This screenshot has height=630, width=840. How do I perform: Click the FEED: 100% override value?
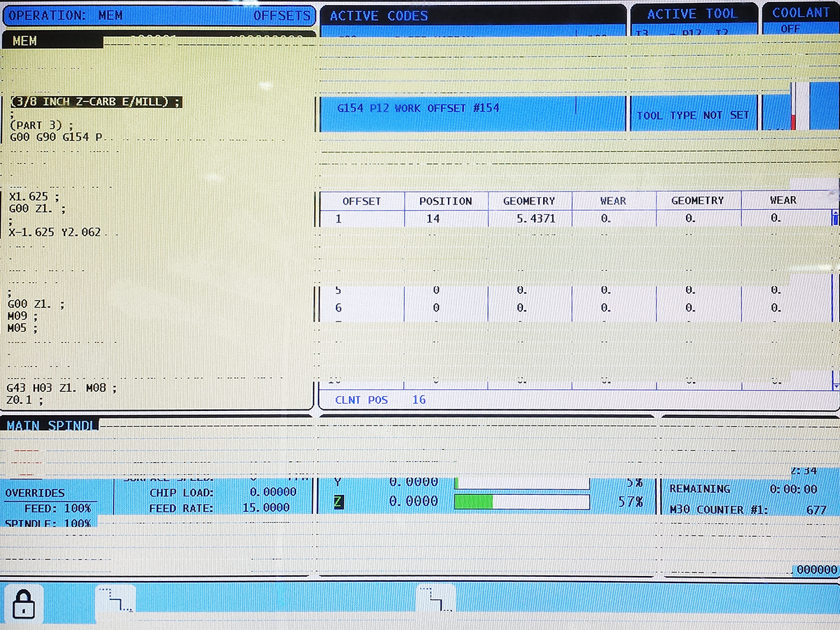coord(58,508)
